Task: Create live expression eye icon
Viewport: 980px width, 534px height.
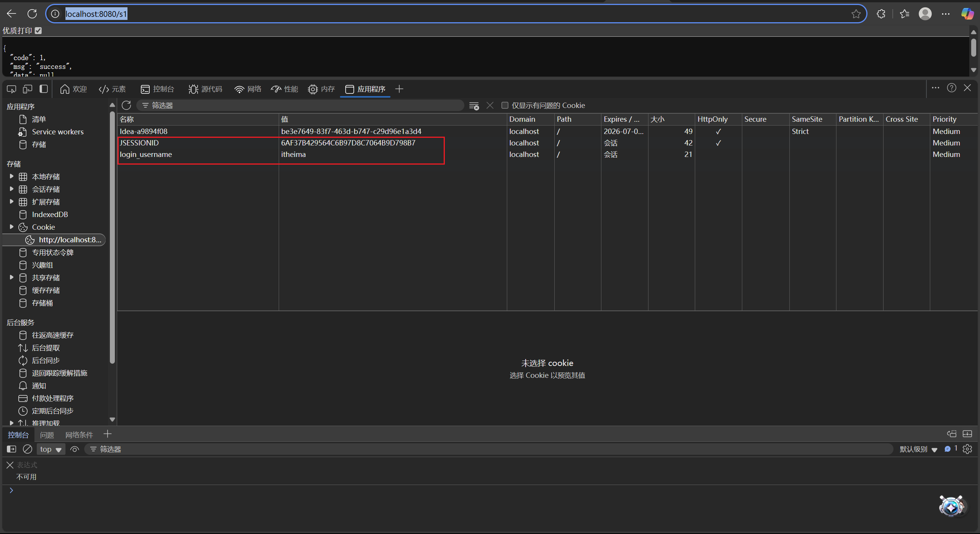Action: [75, 449]
